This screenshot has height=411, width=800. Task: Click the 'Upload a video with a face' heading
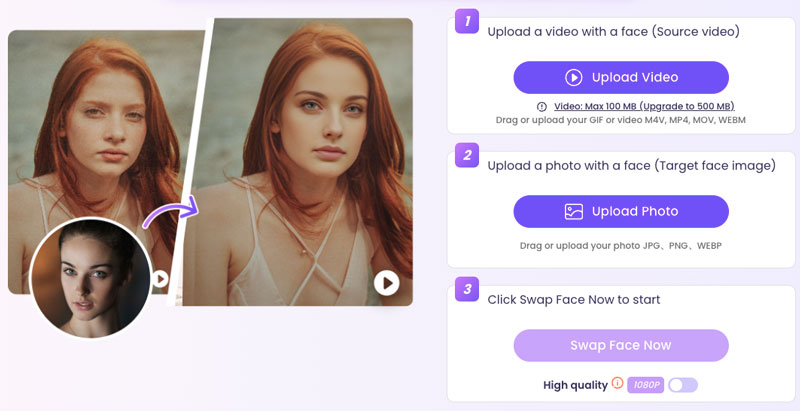[x=613, y=32]
